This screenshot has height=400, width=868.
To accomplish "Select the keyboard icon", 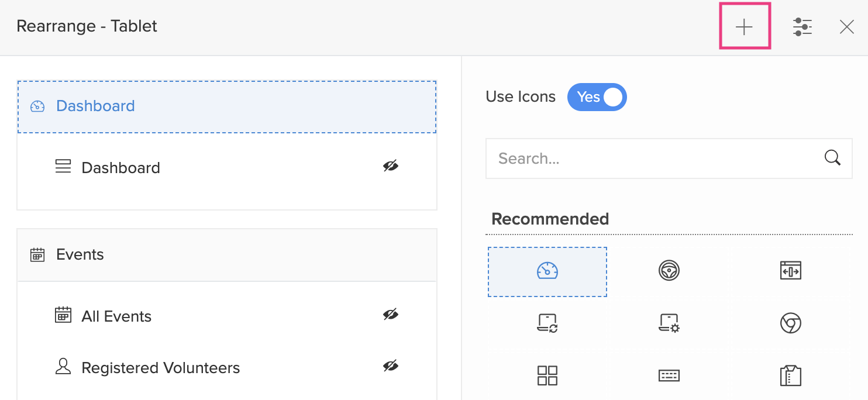I will pos(669,375).
